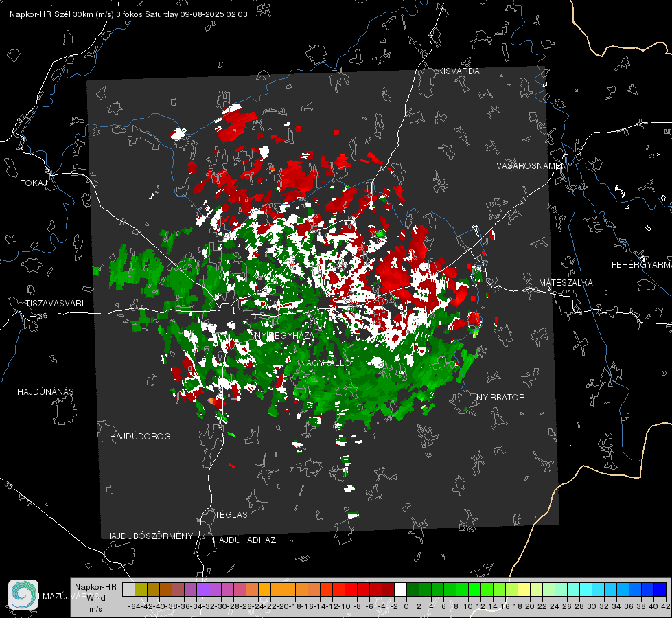Click the dark blue swatch above 42
Image resolution: width=672 pixels, height=618 pixels.
pos(660,589)
